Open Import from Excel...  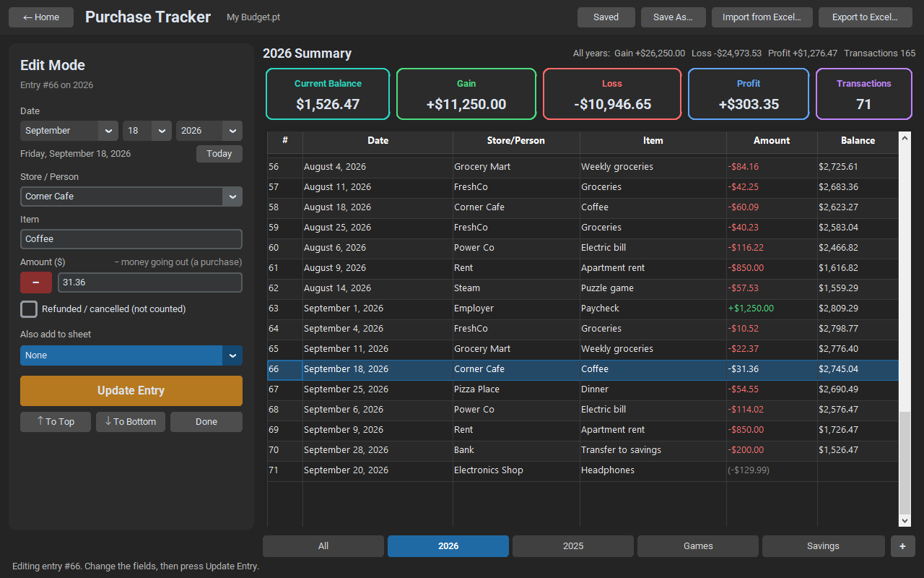pyautogui.click(x=762, y=17)
